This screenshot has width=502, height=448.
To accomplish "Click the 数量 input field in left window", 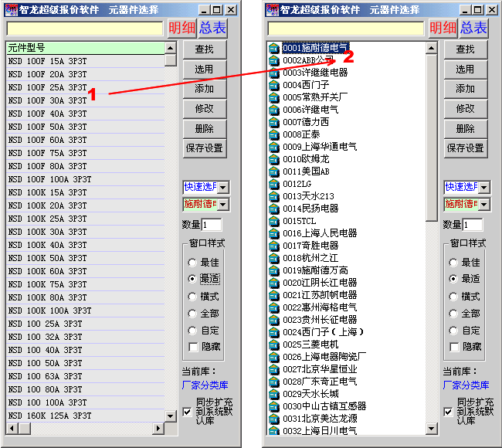I will coord(212,225).
